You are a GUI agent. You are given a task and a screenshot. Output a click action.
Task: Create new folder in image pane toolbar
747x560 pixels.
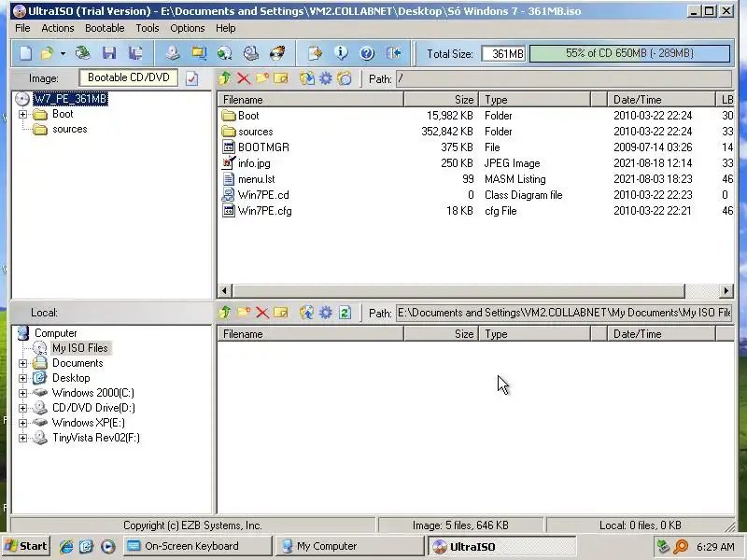coord(262,78)
